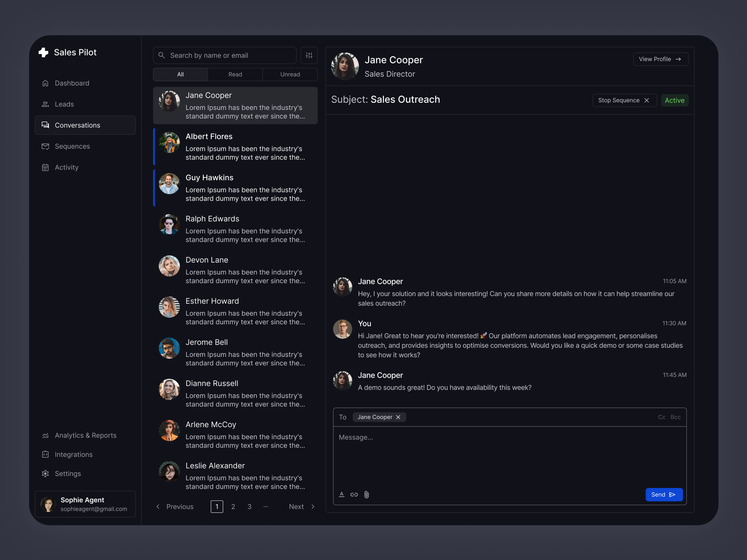
Task: Open the Activity calendar page
Action: coord(66,167)
